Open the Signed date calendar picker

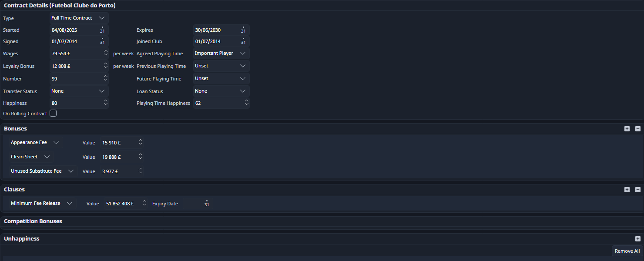pyautogui.click(x=102, y=41)
